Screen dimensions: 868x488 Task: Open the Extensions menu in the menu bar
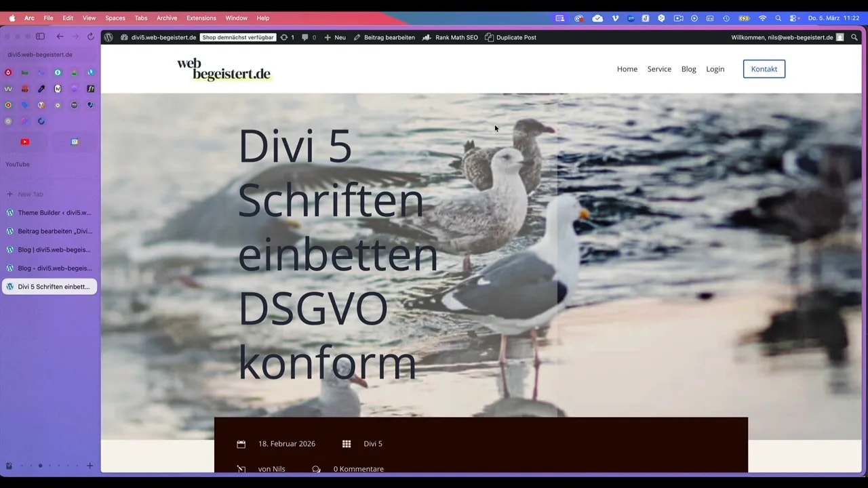201,18
